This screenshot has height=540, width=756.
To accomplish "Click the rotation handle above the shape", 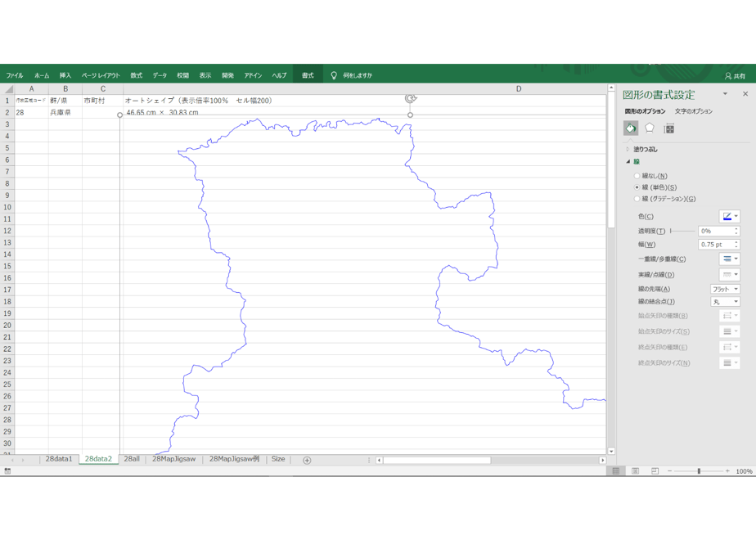I will click(x=410, y=99).
